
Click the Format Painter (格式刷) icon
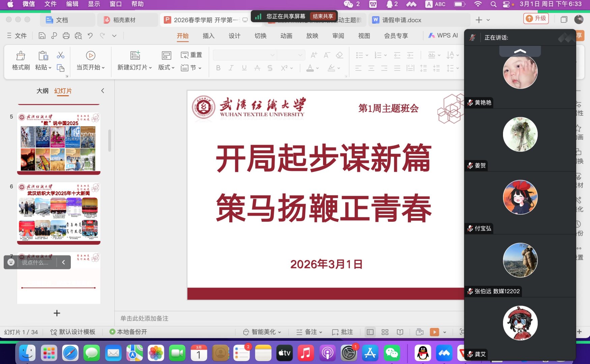coord(21,56)
